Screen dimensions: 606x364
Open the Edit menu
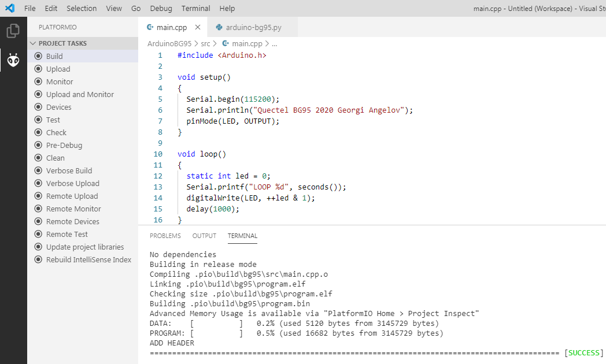(51, 8)
